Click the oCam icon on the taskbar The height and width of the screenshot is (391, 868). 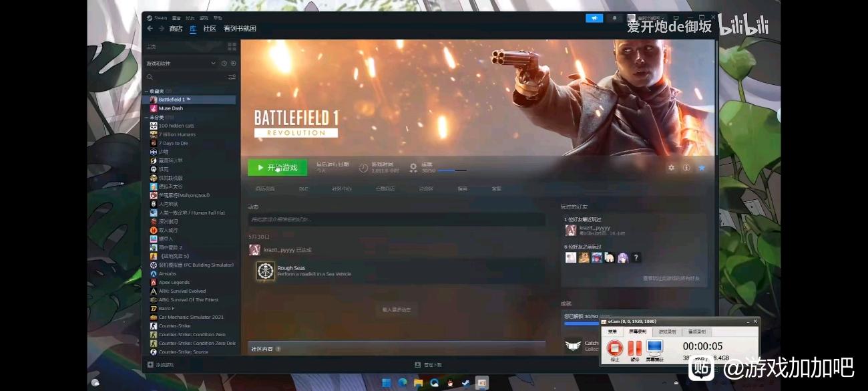pos(481,383)
